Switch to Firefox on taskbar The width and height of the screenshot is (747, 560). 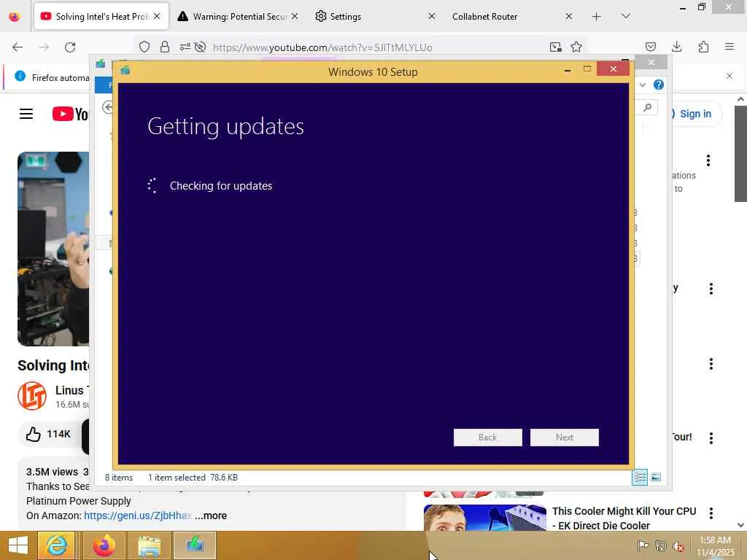[x=104, y=545]
